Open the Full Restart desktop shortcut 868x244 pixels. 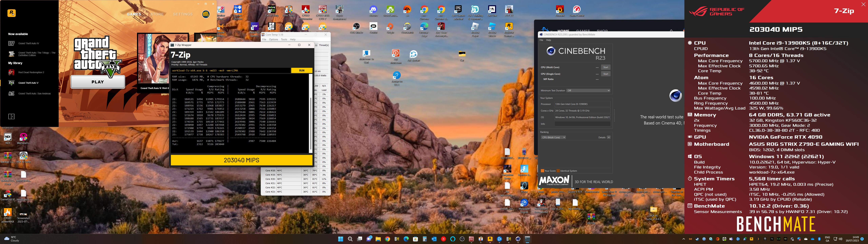pyautogui.click(x=413, y=56)
